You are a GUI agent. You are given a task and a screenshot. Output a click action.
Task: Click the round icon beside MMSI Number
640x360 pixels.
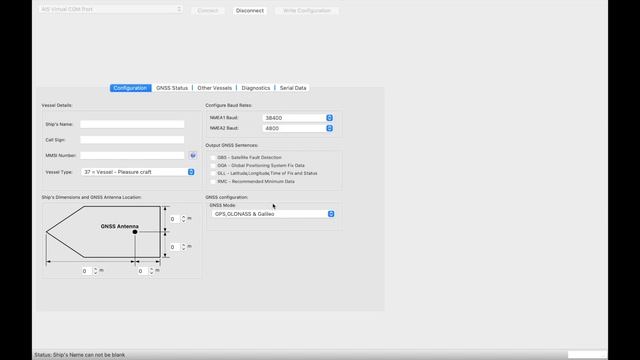(193, 156)
